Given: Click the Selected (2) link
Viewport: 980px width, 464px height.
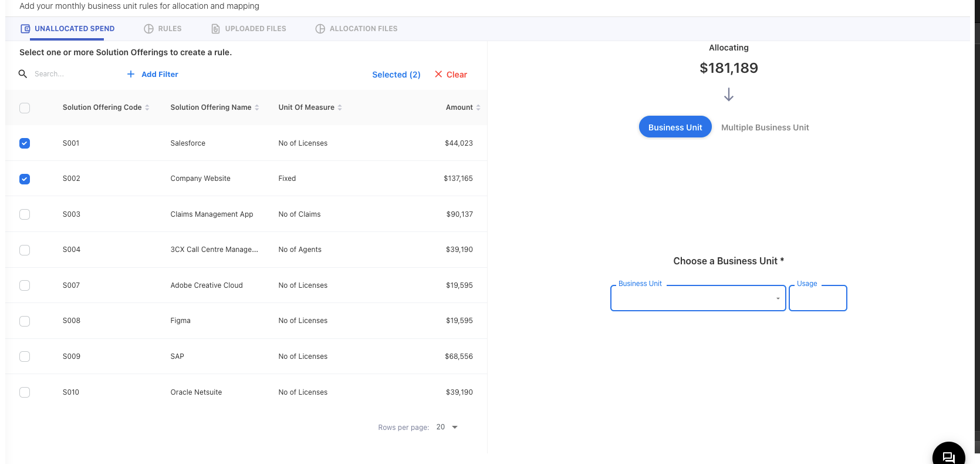Looking at the screenshot, I should pos(396,75).
